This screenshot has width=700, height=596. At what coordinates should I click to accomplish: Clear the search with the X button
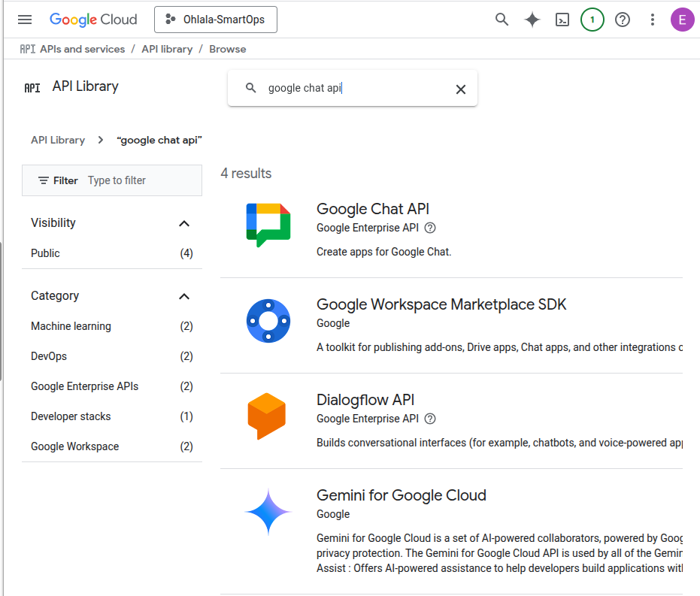(461, 89)
